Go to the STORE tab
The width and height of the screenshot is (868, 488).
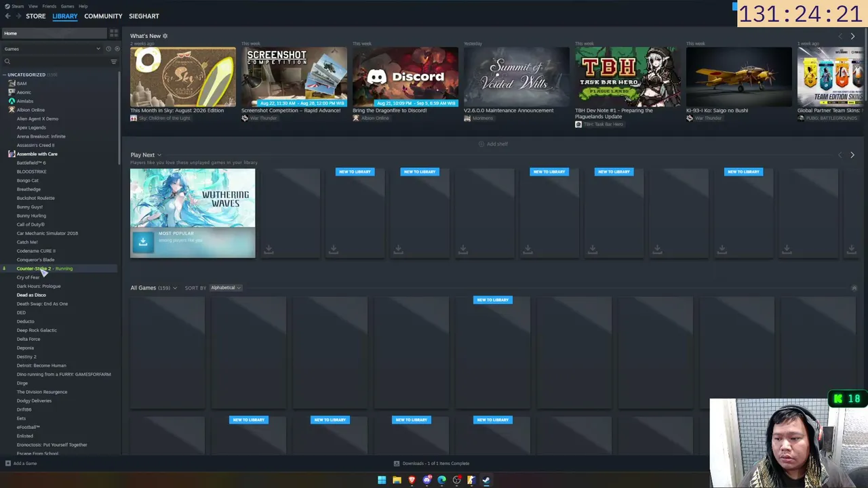click(x=35, y=16)
